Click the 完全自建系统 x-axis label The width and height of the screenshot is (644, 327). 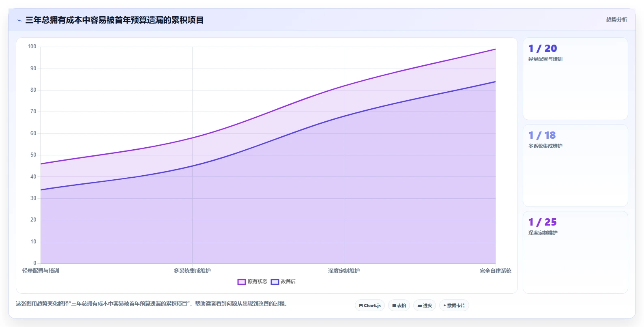click(496, 271)
